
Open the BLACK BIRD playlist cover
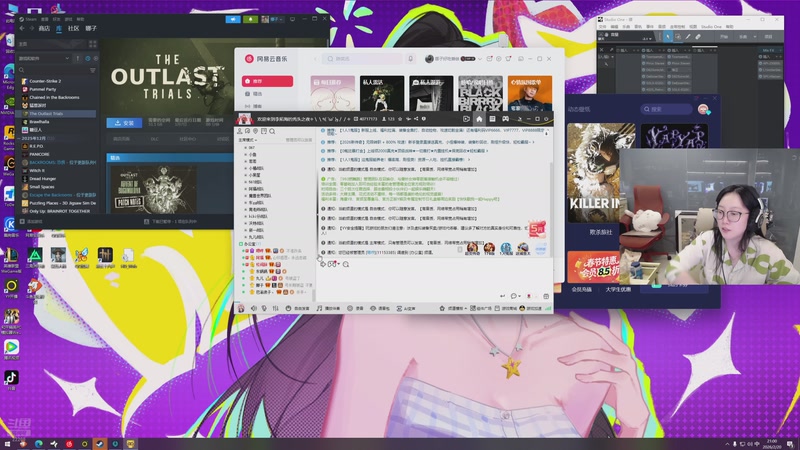pyautogui.click(x=480, y=93)
